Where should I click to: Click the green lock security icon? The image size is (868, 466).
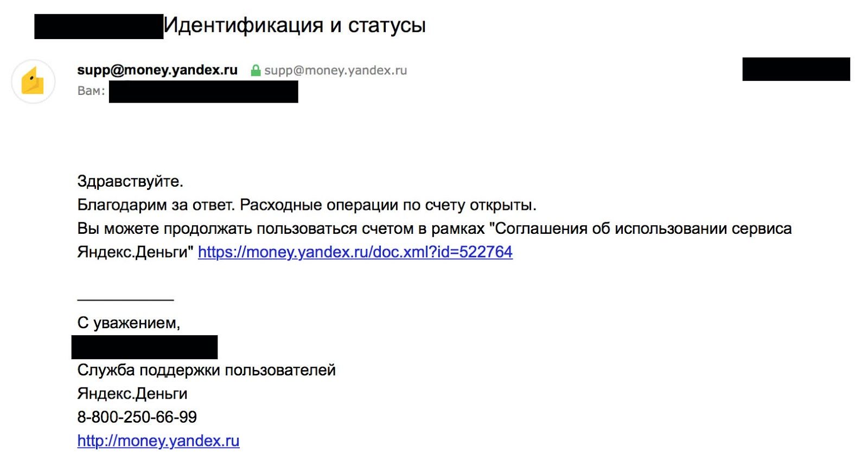pyautogui.click(x=256, y=71)
